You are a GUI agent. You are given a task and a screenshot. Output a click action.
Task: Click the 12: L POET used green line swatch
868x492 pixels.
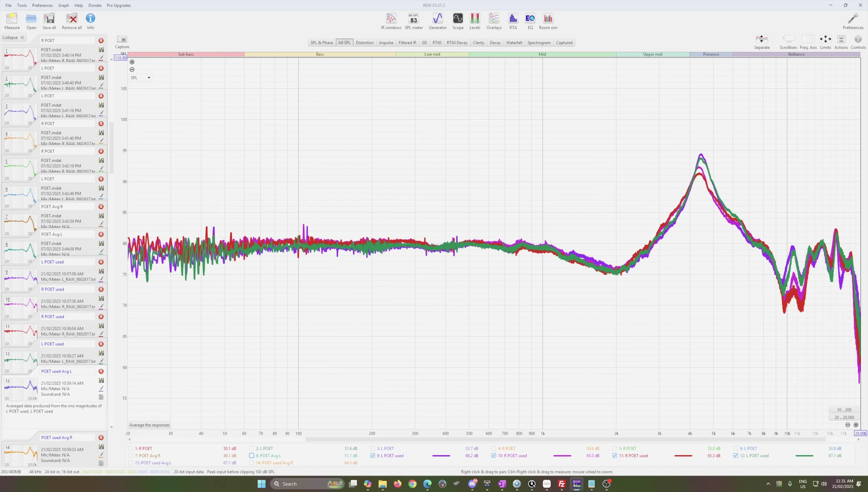pos(804,456)
